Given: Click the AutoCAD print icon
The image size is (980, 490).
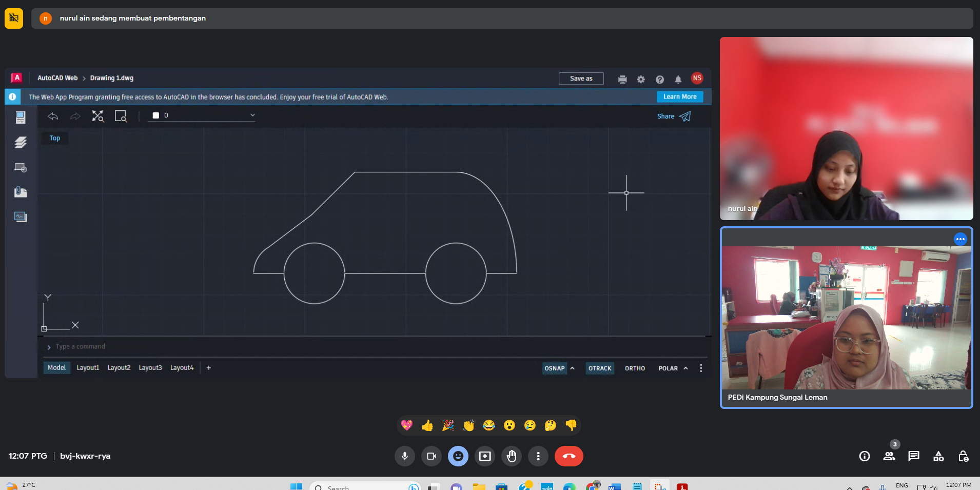Looking at the screenshot, I should (x=622, y=80).
